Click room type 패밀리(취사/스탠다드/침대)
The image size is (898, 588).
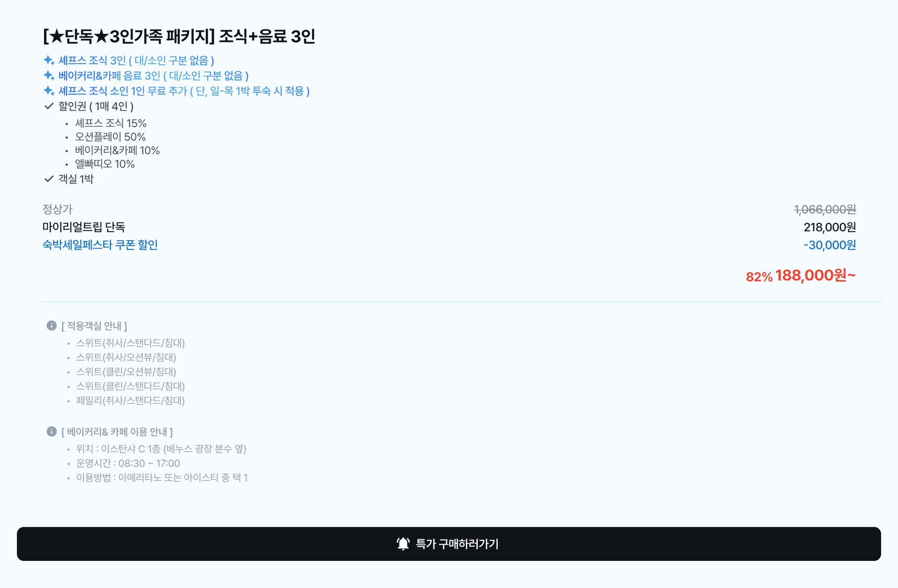pos(130,400)
